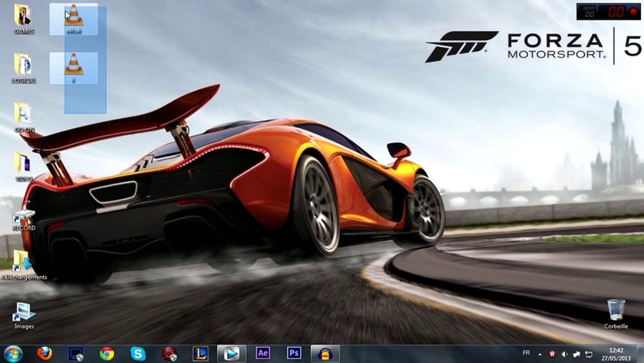This screenshot has width=644, height=363.
Task: Open the red sphere app in taskbar
Action: [x=169, y=353]
